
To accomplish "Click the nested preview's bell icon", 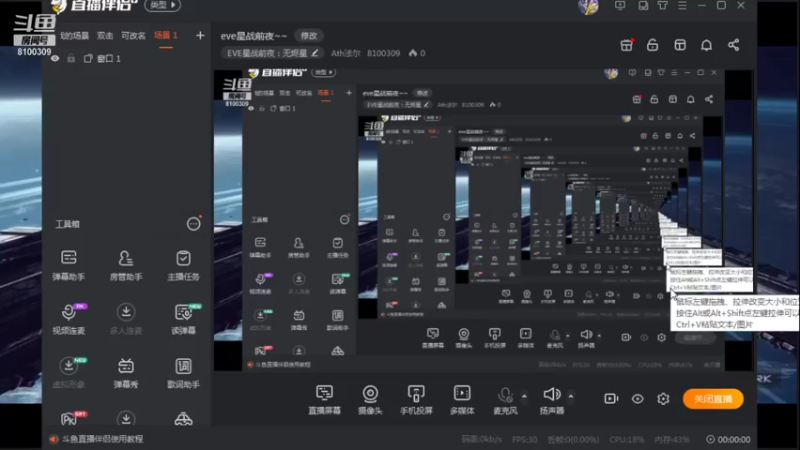I will click(x=690, y=99).
